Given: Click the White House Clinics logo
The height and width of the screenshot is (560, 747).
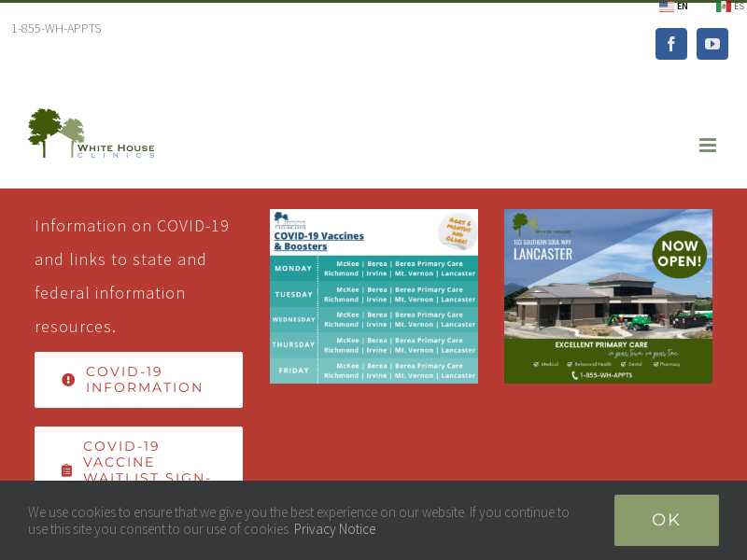Looking at the screenshot, I should tap(92, 133).
